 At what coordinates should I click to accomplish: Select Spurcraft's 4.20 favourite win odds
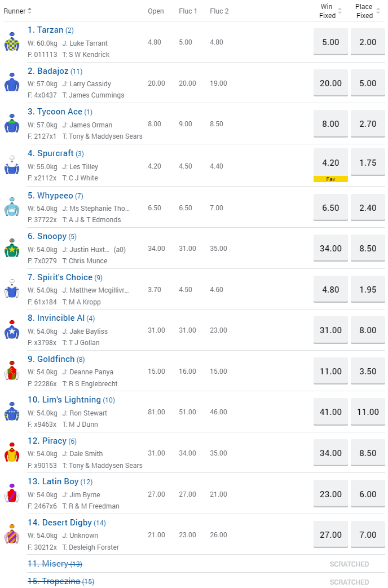coord(330,163)
